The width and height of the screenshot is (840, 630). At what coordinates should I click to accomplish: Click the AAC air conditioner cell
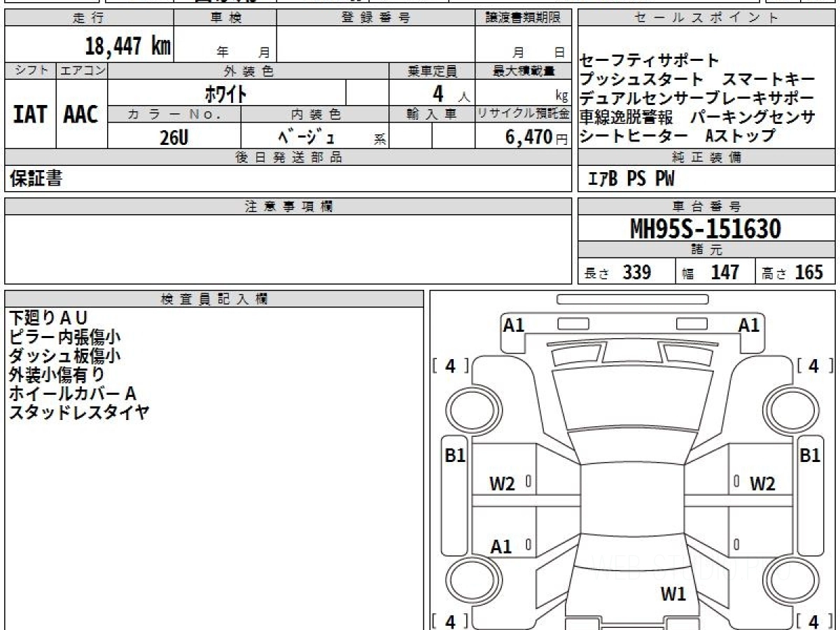81,114
